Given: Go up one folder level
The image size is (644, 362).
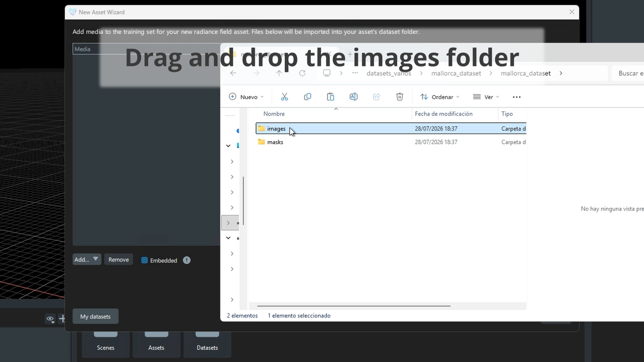Looking at the screenshot, I should click(279, 73).
